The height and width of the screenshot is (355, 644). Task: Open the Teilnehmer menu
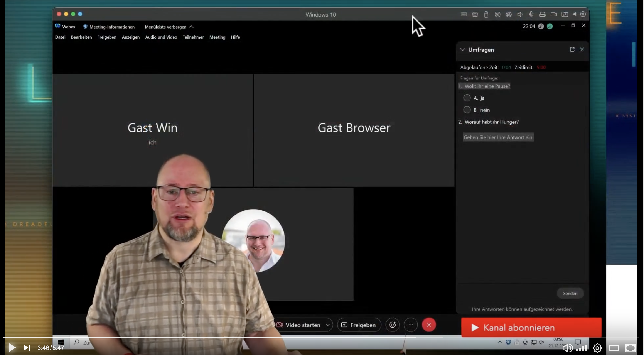point(193,37)
